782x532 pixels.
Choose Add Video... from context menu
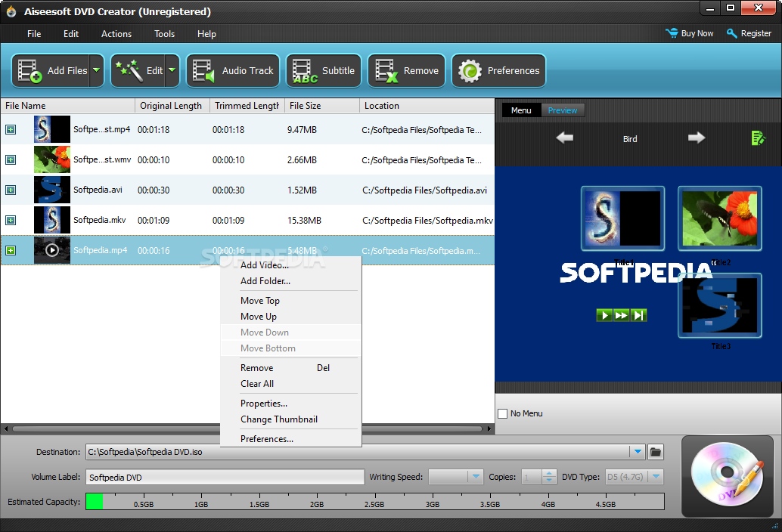click(x=290, y=265)
